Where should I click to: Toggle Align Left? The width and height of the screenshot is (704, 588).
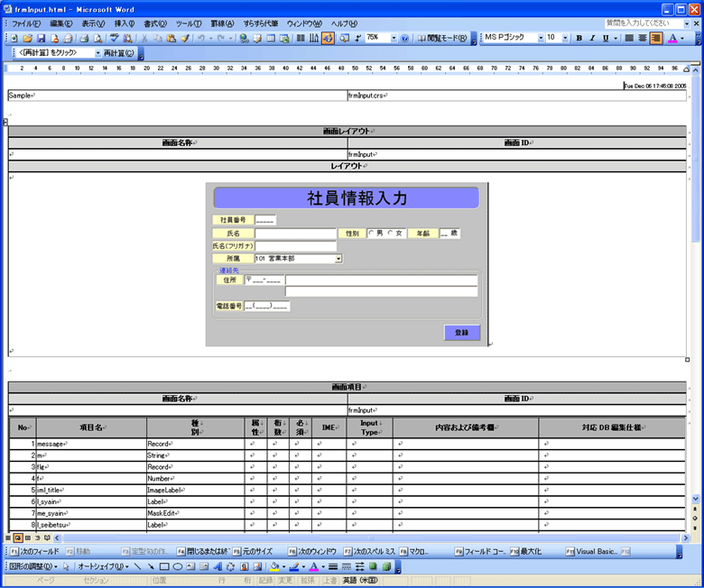629,39
